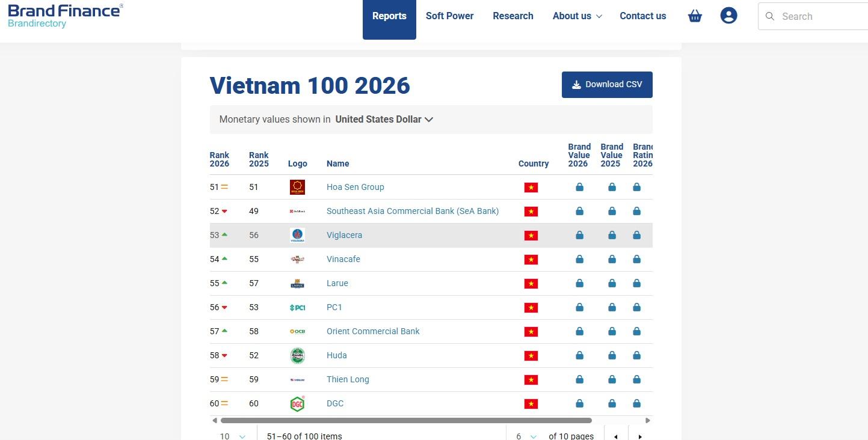Sort by Rank 2025 column header
The height and width of the screenshot is (440, 868).
[259, 159]
